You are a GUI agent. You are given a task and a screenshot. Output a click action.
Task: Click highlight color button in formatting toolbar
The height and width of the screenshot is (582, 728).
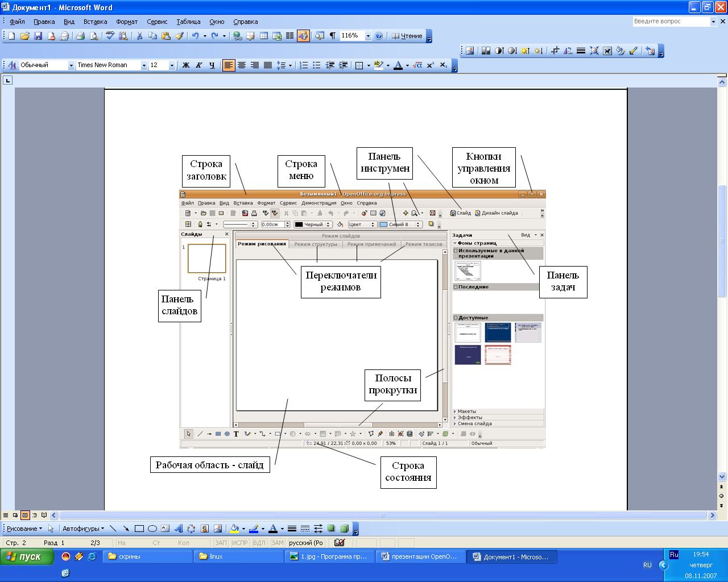click(x=379, y=65)
